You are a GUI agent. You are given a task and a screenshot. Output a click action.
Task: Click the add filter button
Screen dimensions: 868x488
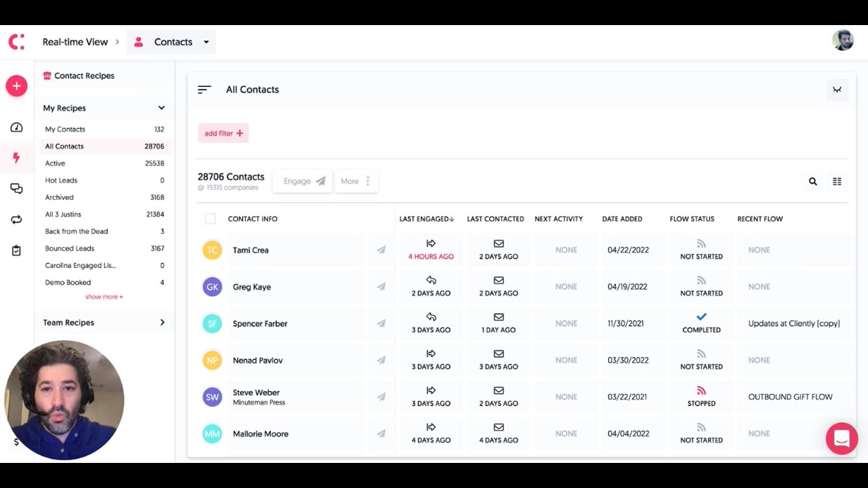223,134
